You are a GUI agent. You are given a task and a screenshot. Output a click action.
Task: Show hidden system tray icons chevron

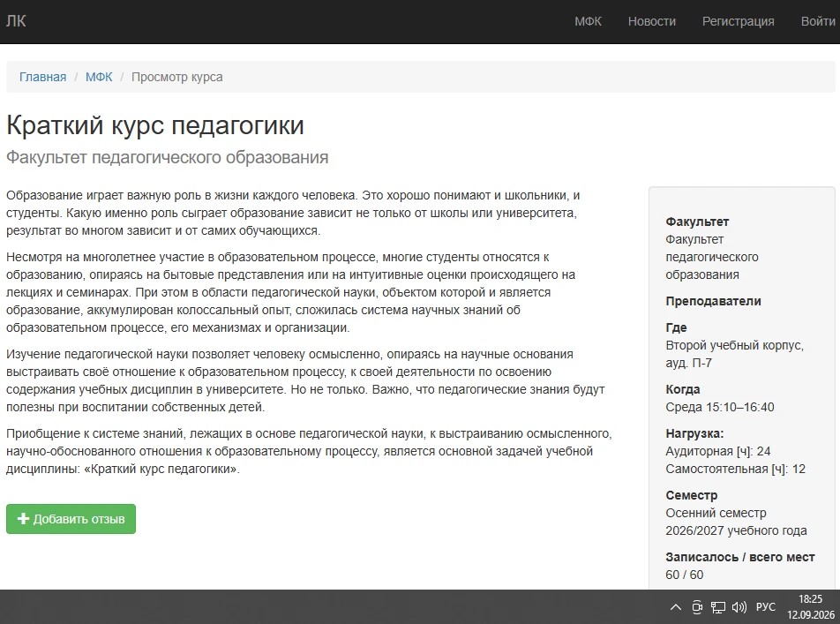[x=676, y=607]
